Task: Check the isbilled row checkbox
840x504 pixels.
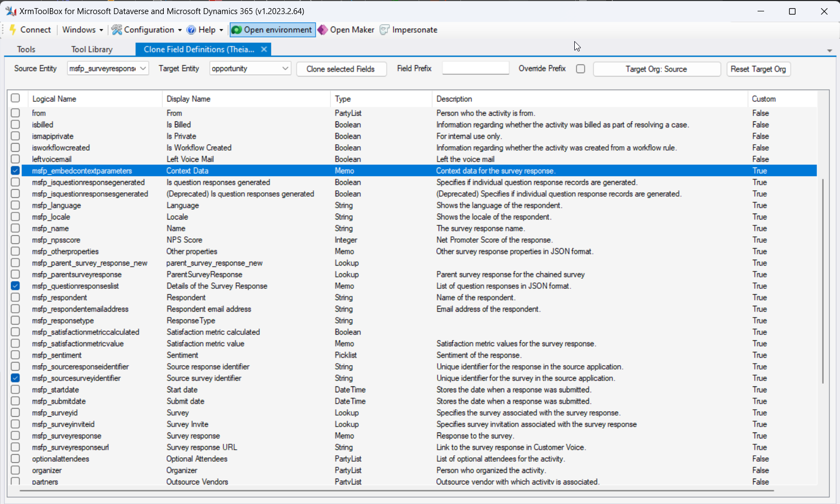Action: click(15, 125)
